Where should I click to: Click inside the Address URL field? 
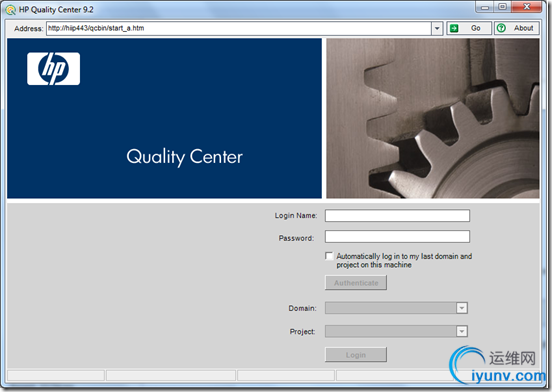pos(239,28)
